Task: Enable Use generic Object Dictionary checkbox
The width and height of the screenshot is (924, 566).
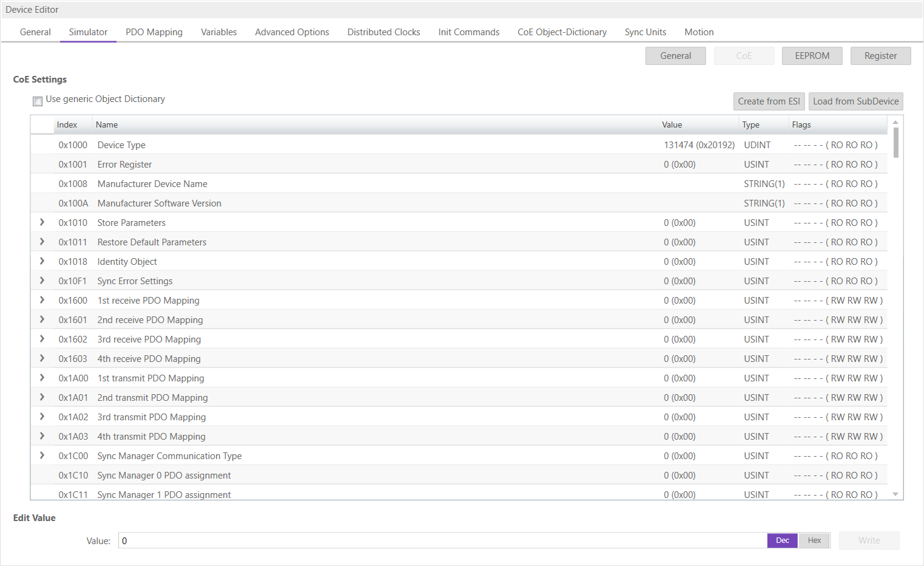Action: pyautogui.click(x=38, y=101)
